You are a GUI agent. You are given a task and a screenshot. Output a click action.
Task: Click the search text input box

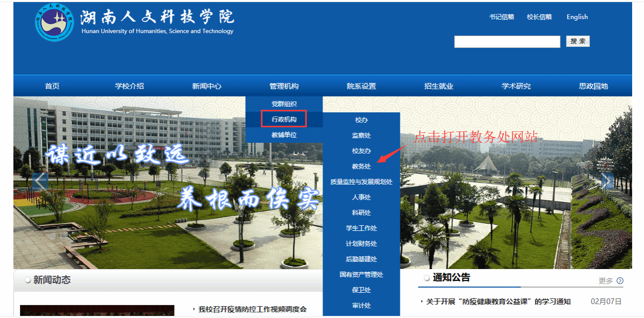coord(507,42)
